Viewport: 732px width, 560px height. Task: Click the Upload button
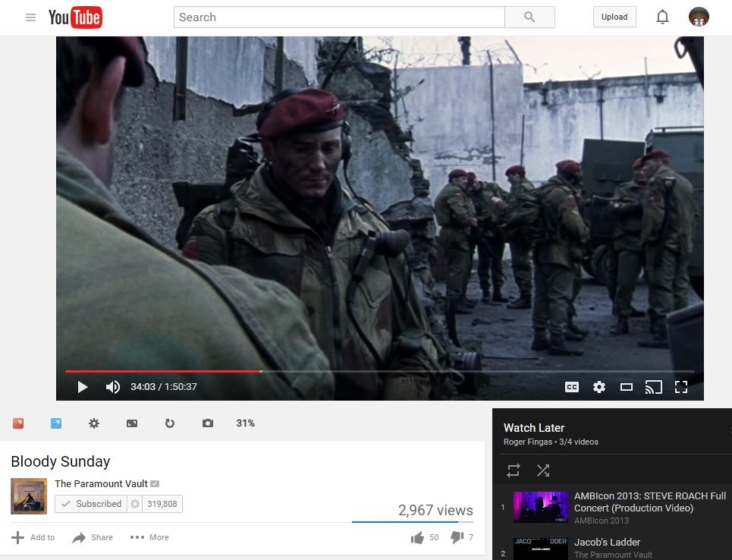point(614,17)
